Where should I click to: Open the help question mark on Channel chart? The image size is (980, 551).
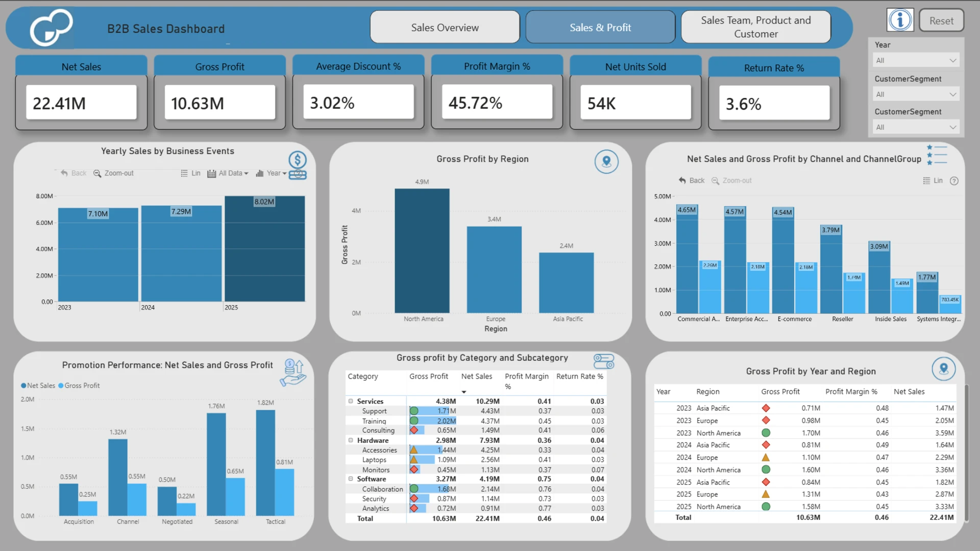click(954, 181)
